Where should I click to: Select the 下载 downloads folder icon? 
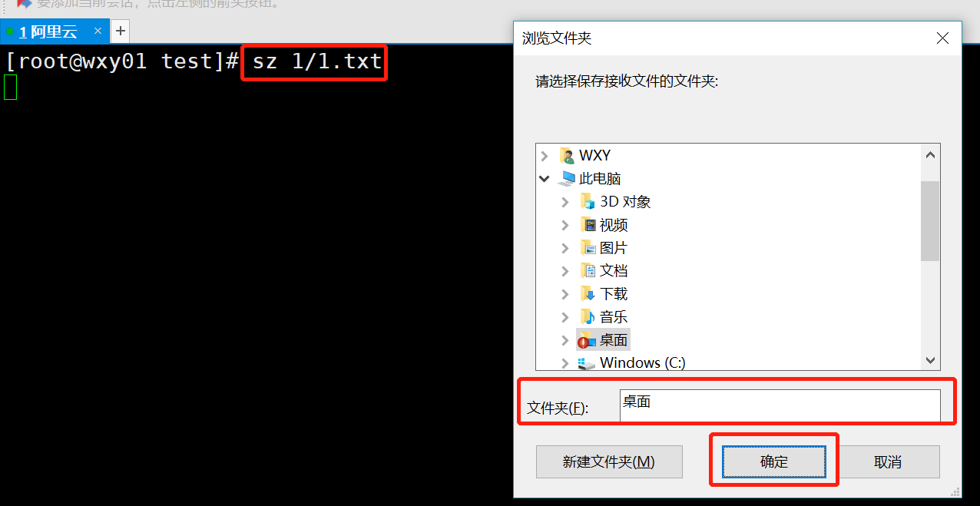(x=588, y=294)
